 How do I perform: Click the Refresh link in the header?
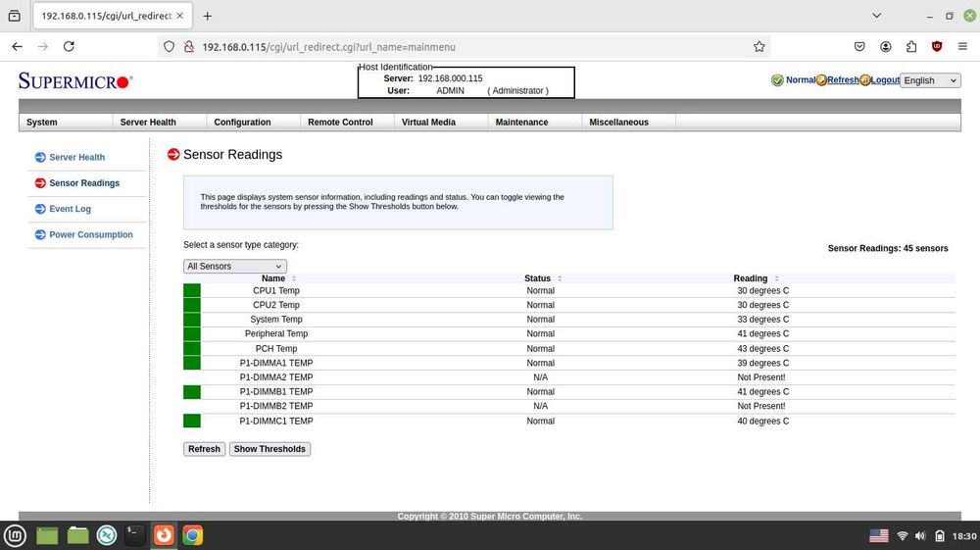[x=843, y=80]
